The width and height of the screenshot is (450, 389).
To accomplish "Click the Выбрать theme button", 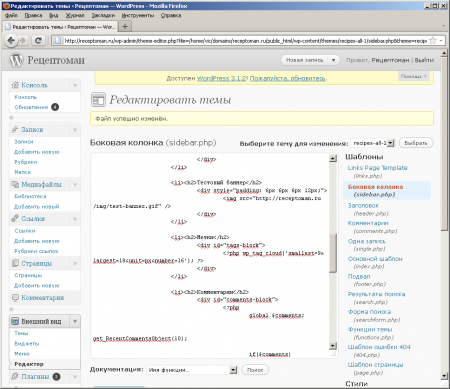I will click(416, 143).
